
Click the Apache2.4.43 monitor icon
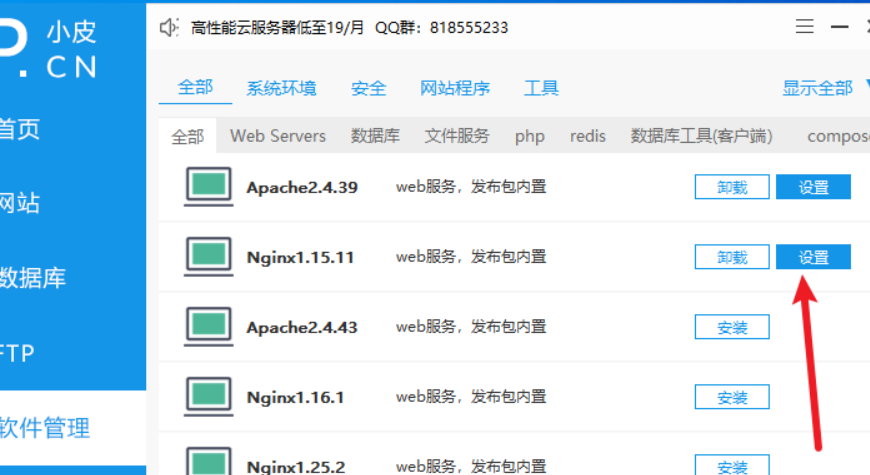208,327
